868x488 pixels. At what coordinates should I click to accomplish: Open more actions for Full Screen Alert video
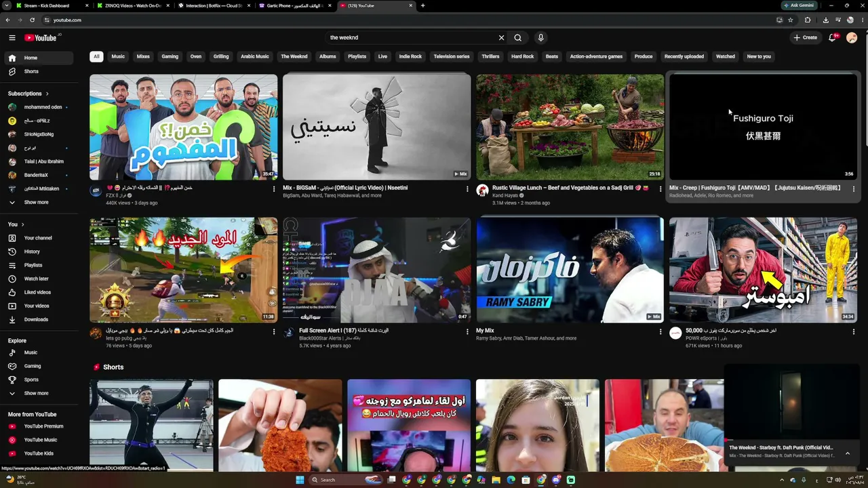[467, 332]
